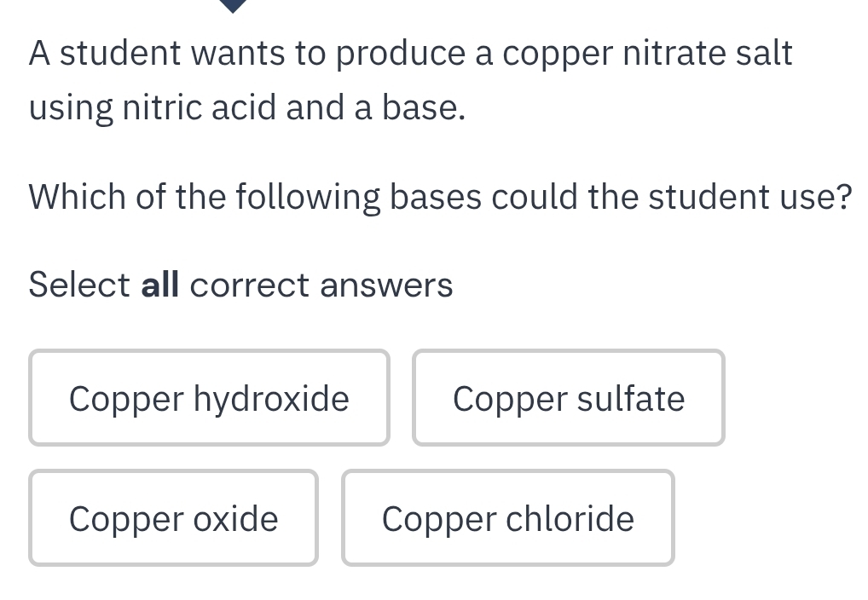This screenshot has height=600, width=868.
Task: Click the bold word "all"
Action: pos(160,285)
